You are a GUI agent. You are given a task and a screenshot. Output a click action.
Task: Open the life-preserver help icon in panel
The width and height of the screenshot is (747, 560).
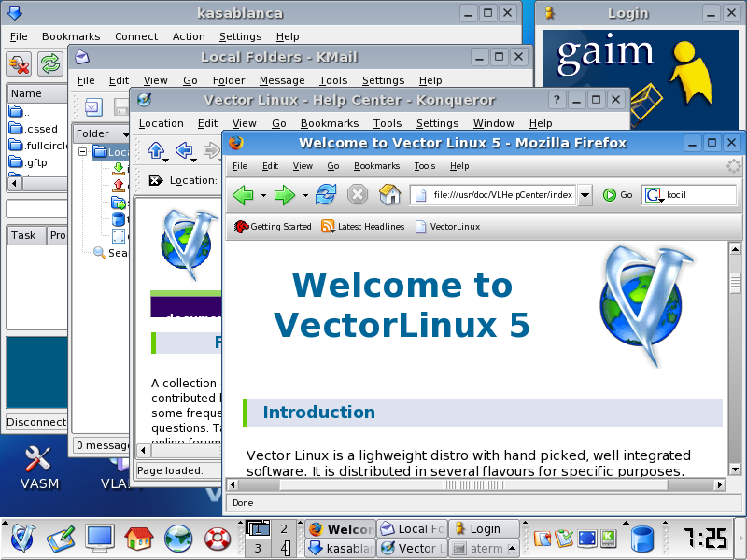[217, 539]
